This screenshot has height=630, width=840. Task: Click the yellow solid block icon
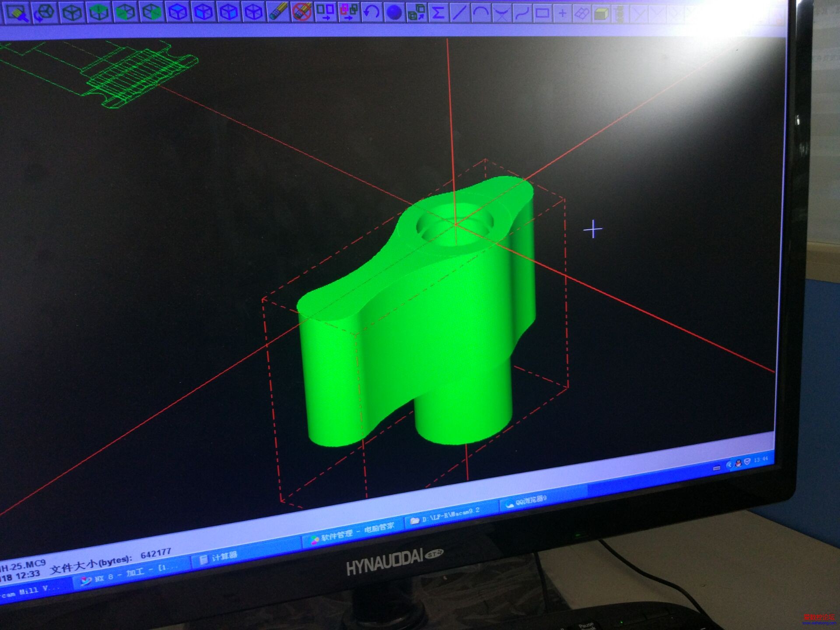[x=601, y=14]
